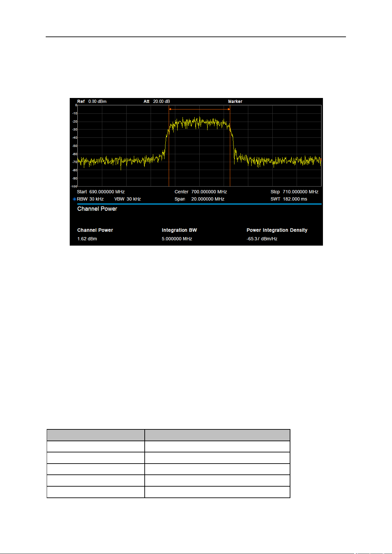Click the Att 20.00 dB reading
The width and height of the screenshot is (392, 554).
tap(157, 101)
